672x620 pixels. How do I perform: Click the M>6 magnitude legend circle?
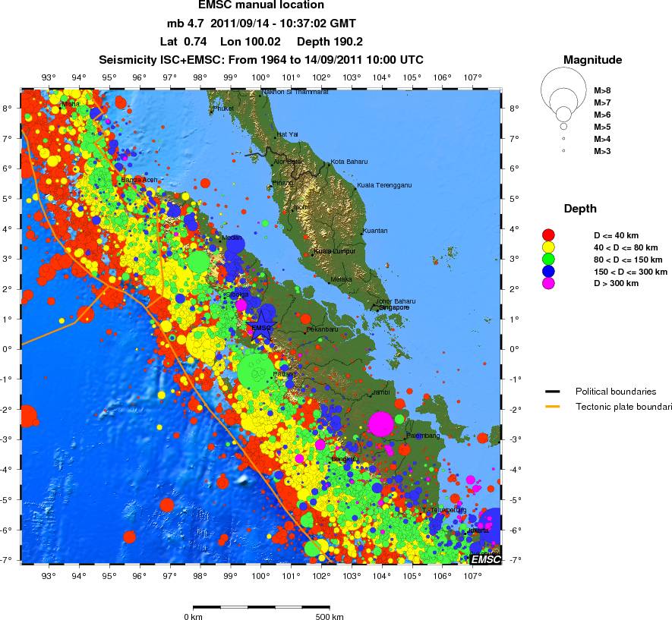[x=563, y=114]
